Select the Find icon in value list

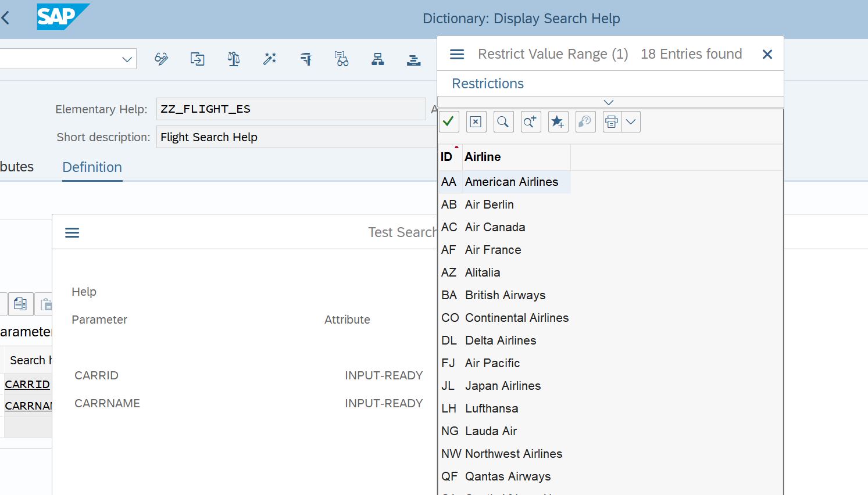pos(503,121)
